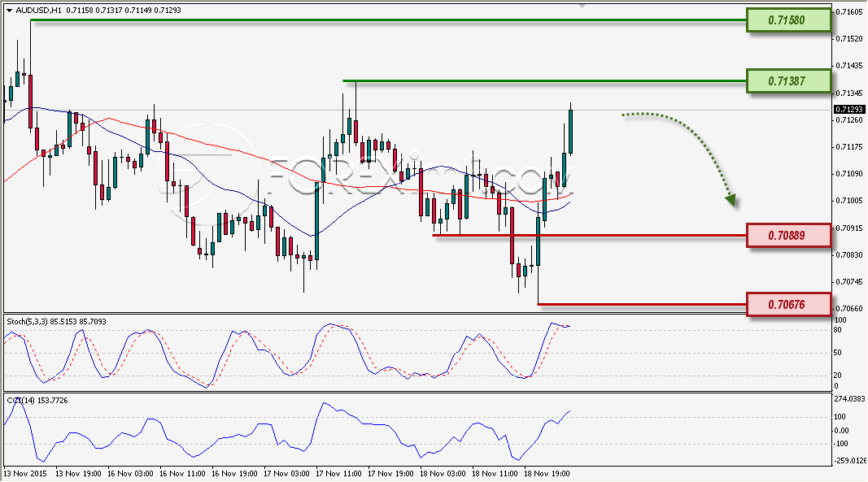Screen dimensions: 868x482
Task: Click the Stoch(5,3,3) indicator label
Action: (56, 322)
